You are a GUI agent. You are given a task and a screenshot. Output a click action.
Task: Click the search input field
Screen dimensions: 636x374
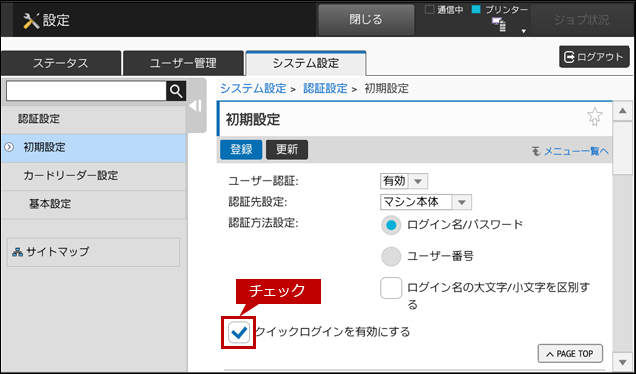point(86,91)
